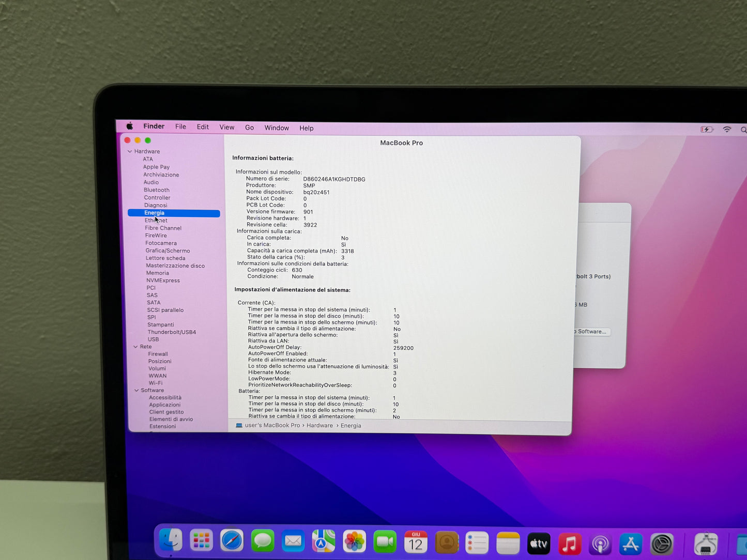The width and height of the screenshot is (747, 560).
Task: Click Hardware in the path bar
Action: [319, 425]
